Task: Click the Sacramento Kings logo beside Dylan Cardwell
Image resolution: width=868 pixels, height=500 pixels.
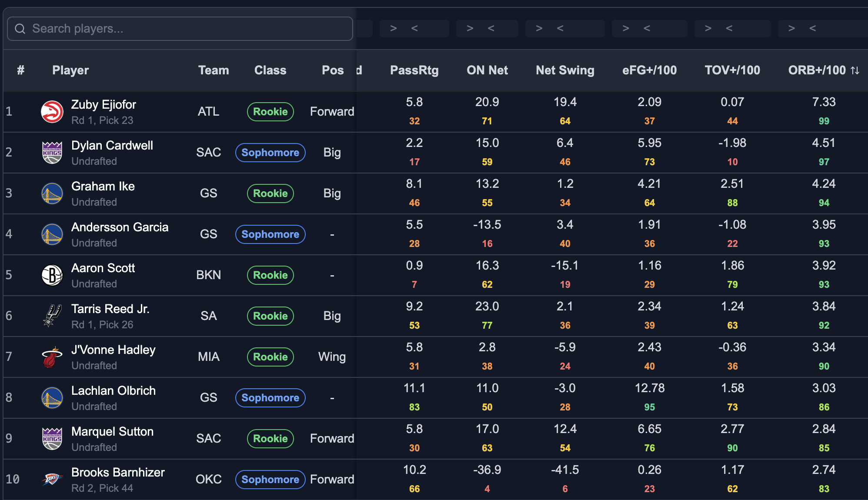Action: click(x=52, y=153)
